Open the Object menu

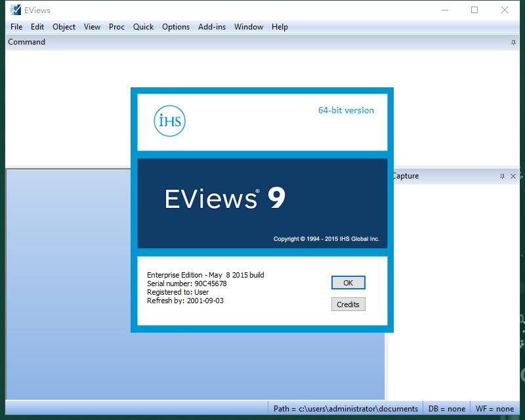coord(64,27)
